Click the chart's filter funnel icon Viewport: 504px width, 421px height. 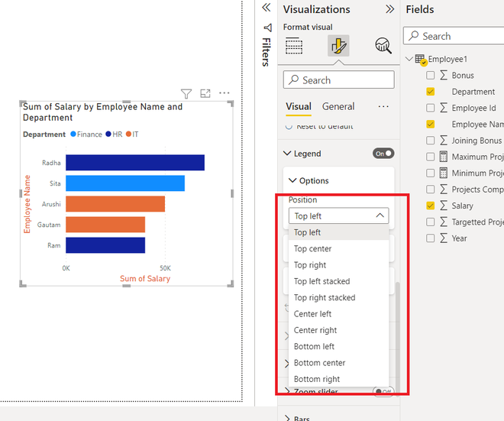(x=186, y=93)
